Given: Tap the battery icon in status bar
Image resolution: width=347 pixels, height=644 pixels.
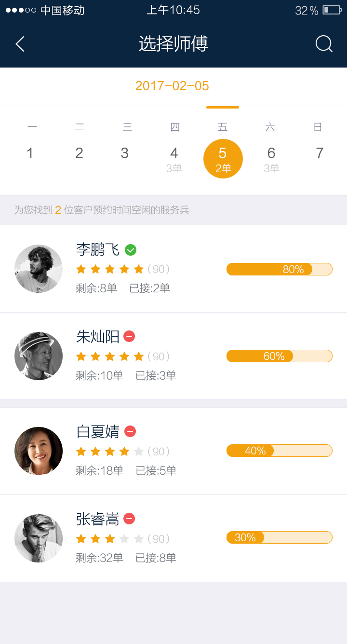Looking at the screenshot, I should [332, 10].
